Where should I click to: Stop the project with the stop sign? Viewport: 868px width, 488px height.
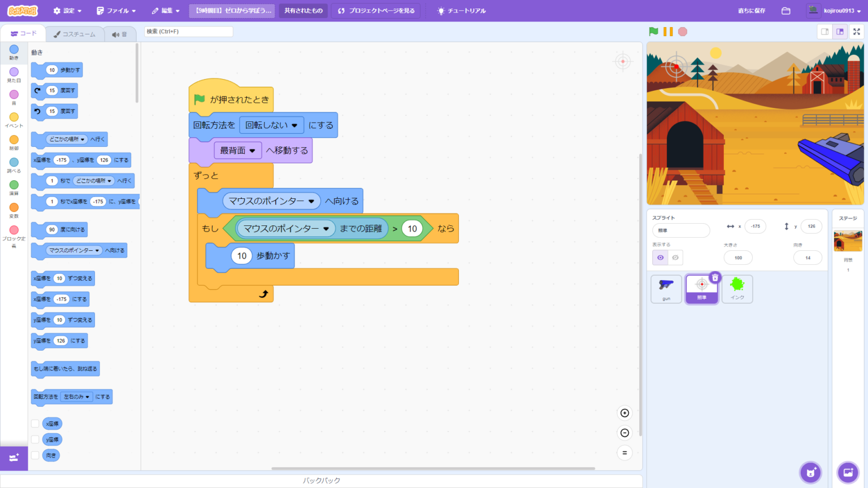pos(682,32)
